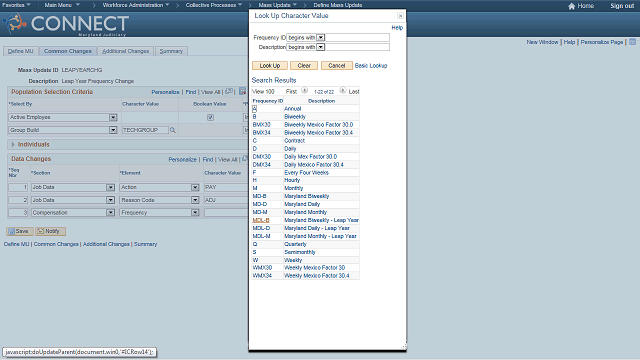The height and width of the screenshot is (360, 640).
Task: Open the Reason Code element dropdown
Action: coord(195,200)
